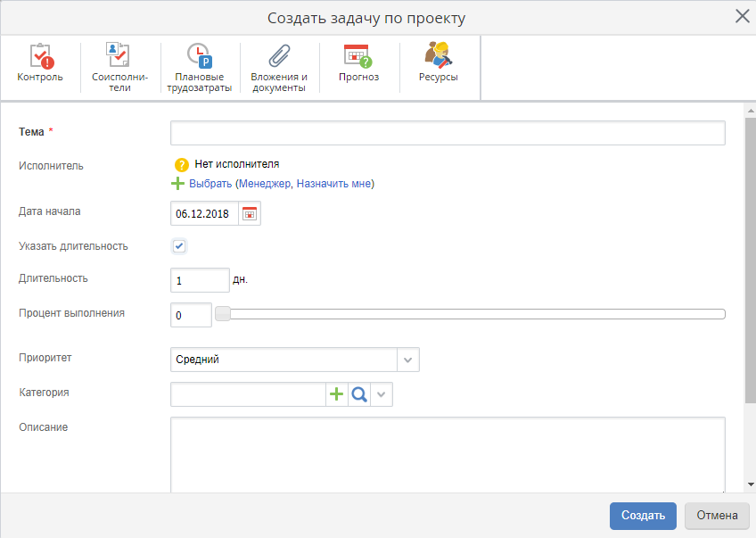Viewport: 756px width, 538px height.
Task: Open the Категория dropdown arrow
Action: [x=382, y=394]
